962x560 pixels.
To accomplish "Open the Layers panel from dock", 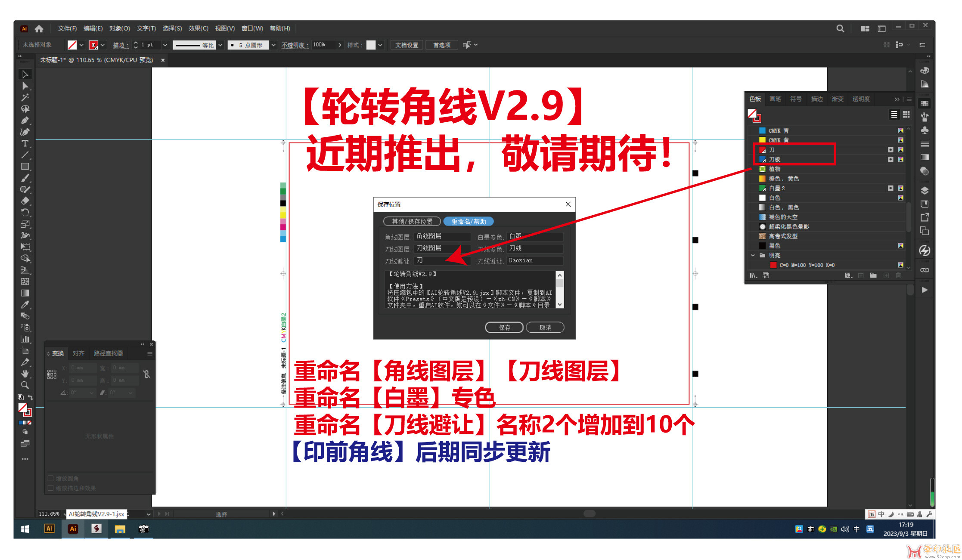I will [x=925, y=190].
